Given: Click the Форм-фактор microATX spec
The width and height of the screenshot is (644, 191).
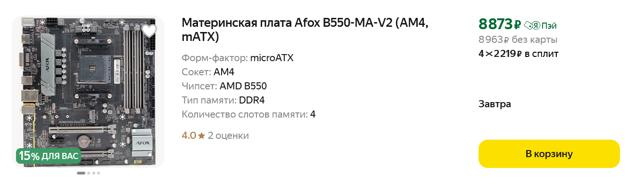Looking at the screenshot, I should (x=238, y=58).
